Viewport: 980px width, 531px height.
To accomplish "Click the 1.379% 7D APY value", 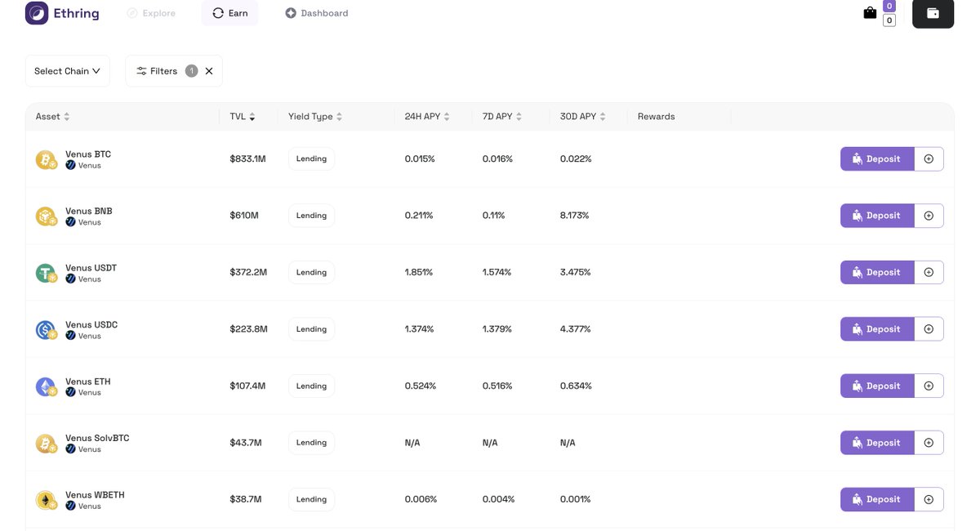I will point(497,329).
